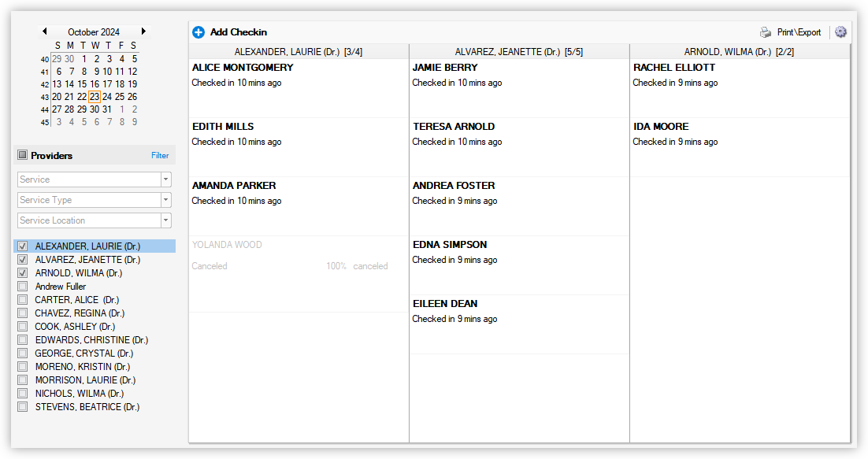Advance the calendar using the right arrow

143,31
